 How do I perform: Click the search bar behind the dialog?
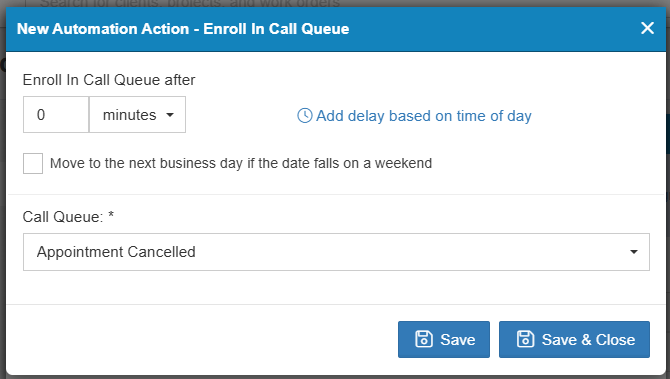click(x=190, y=3)
